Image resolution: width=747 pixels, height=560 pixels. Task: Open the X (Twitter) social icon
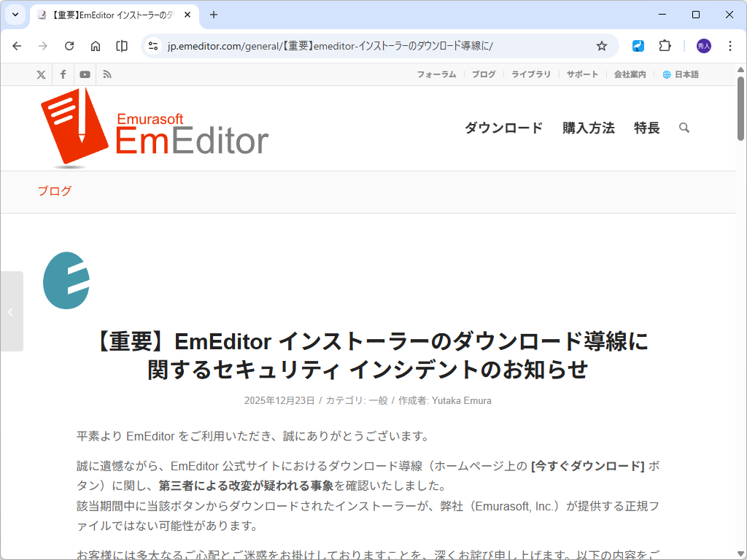point(41,74)
